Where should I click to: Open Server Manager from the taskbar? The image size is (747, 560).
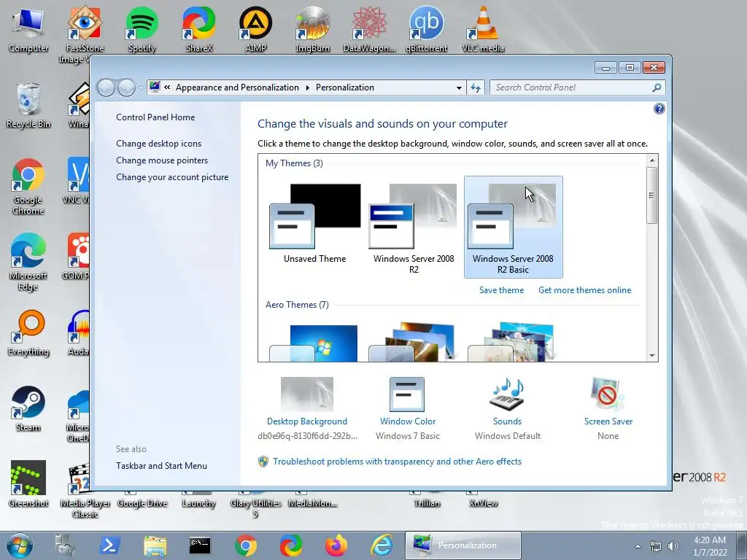(64, 545)
